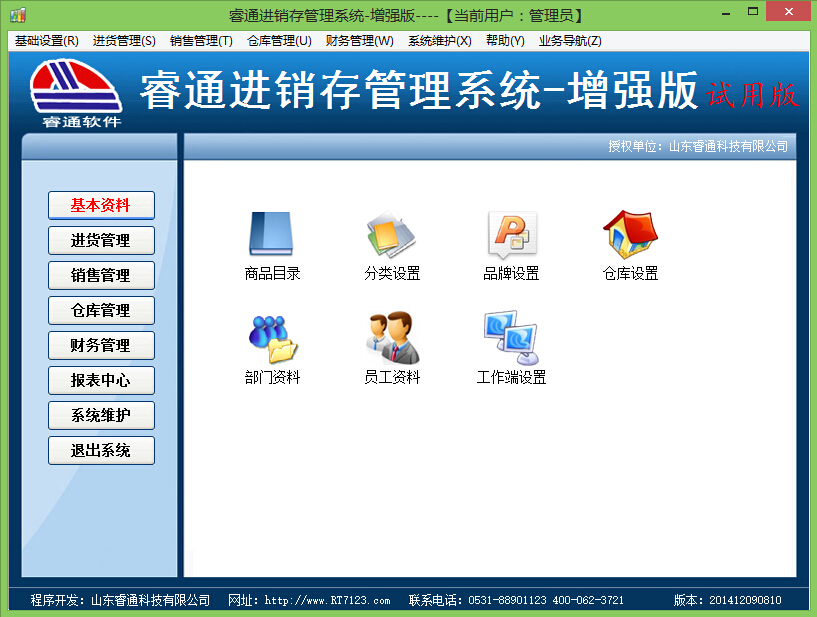The width and height of the screenshot is (817, 617).
Task: Click the red 试用版 trial label
Action: [x=752, y=95]
